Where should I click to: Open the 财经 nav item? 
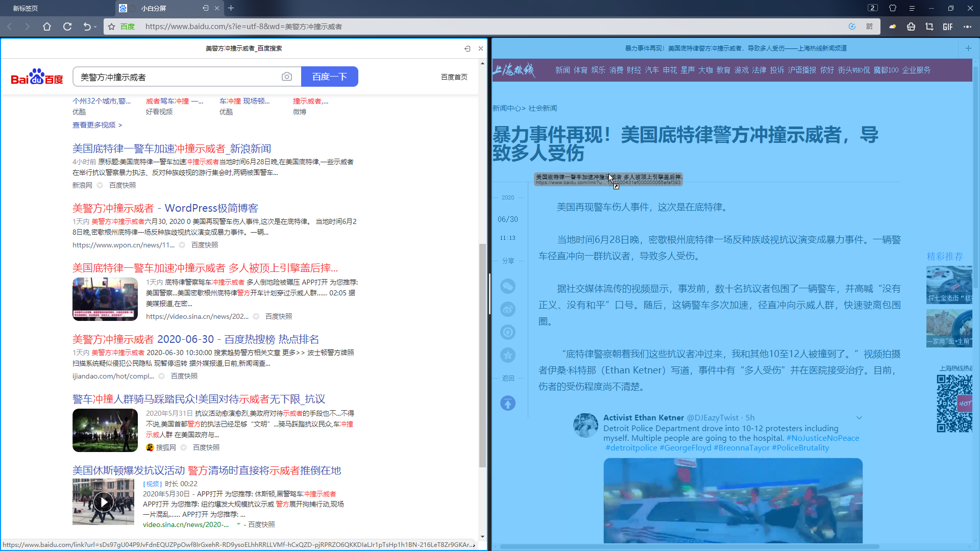click(x=634, y=70)
